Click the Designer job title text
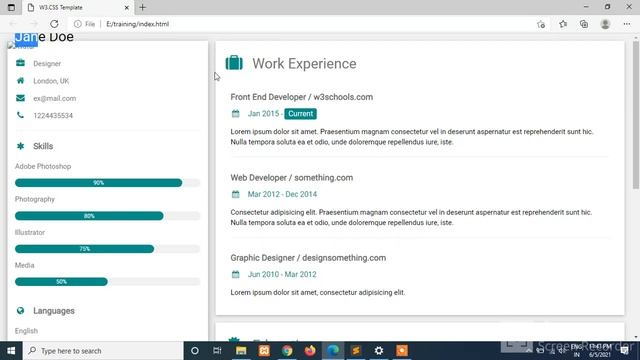Viewport: 640px width, 360px height. [x=47, y=64]
